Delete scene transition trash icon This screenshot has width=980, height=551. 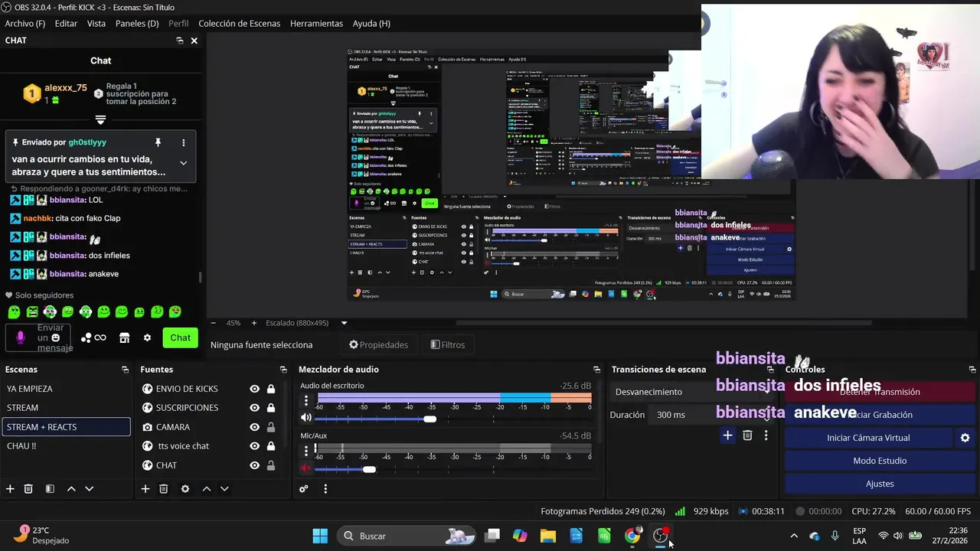point(747,435)
